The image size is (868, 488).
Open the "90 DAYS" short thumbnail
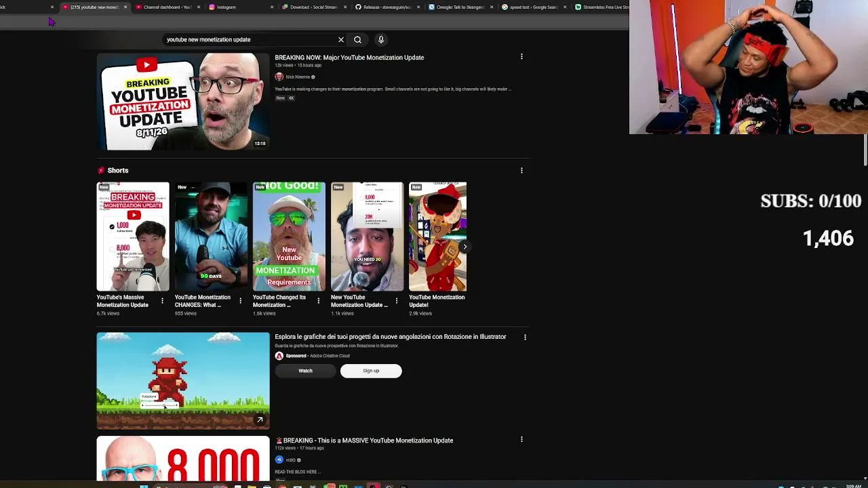pos(211,237)
